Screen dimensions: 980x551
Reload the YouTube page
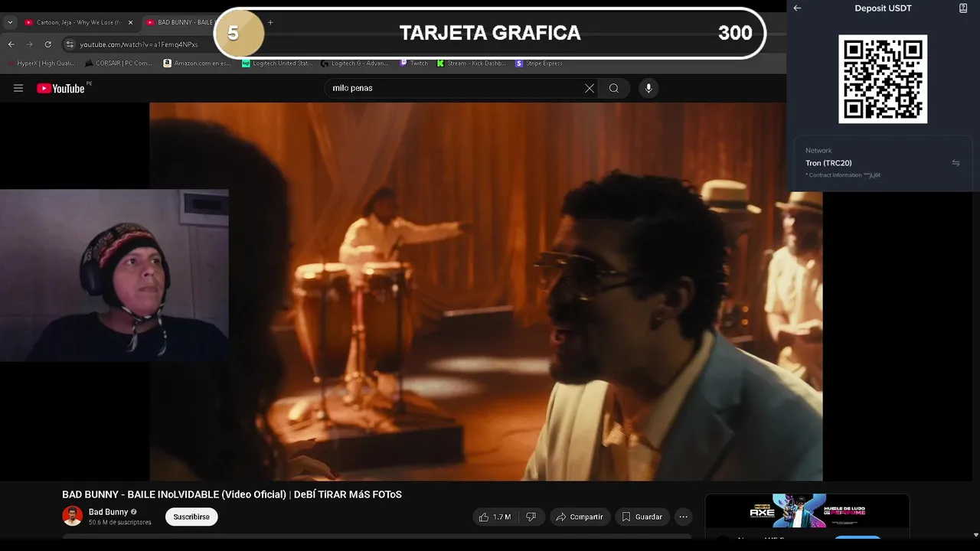(x=47, y=44)
